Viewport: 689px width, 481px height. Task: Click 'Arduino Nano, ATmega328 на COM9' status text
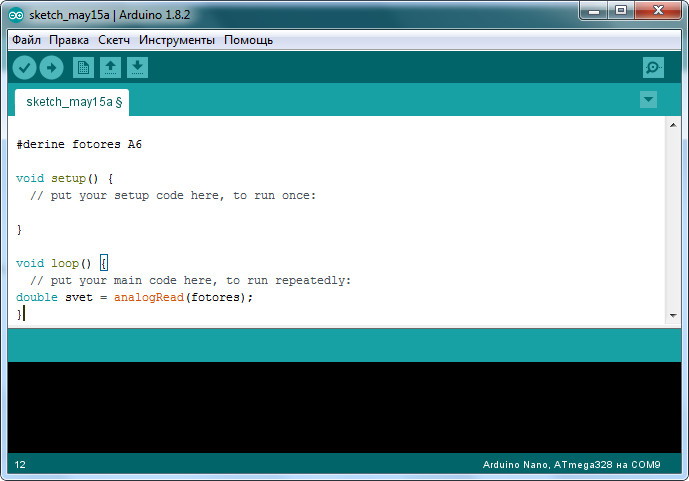pyautogui.click(x=571, y=465)
